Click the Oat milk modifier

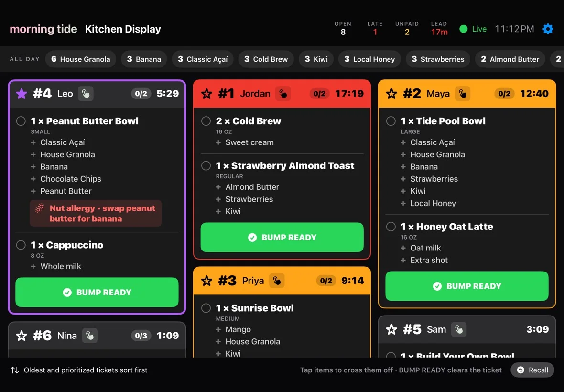pos(425,248)
